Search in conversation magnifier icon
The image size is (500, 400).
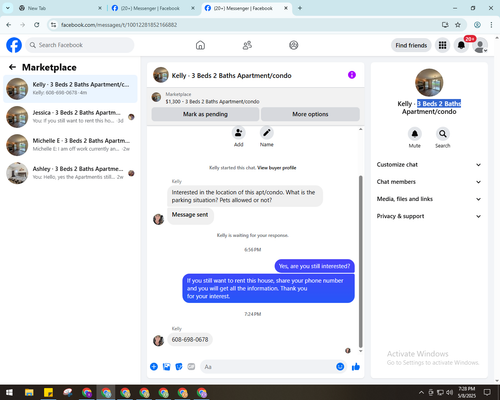[x=443, y=134]
